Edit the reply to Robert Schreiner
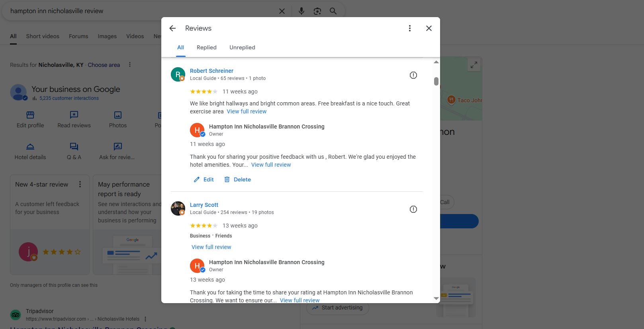 (x=204, y=179)
